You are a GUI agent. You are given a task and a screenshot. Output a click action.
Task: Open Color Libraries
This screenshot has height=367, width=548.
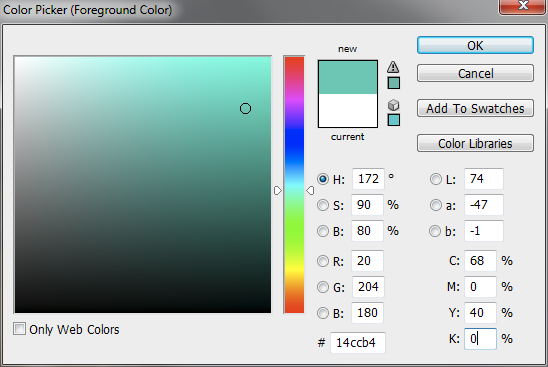475,143
